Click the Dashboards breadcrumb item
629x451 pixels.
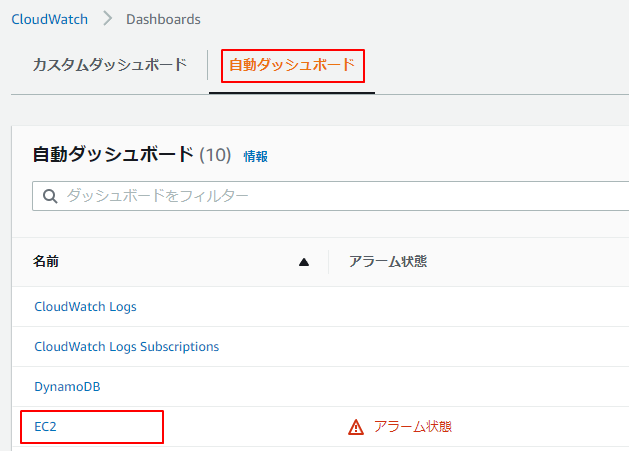tap(163, 19)
